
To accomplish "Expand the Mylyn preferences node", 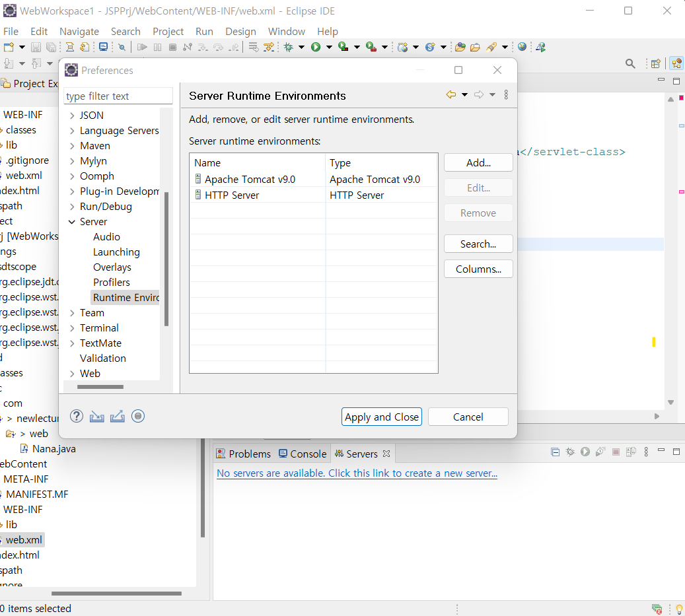I will tap(72, 161).
